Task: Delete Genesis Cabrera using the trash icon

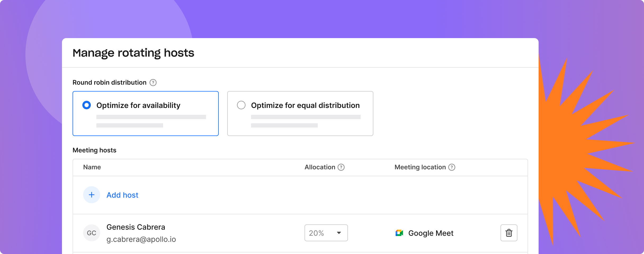Action: click(x=509, y=233)
